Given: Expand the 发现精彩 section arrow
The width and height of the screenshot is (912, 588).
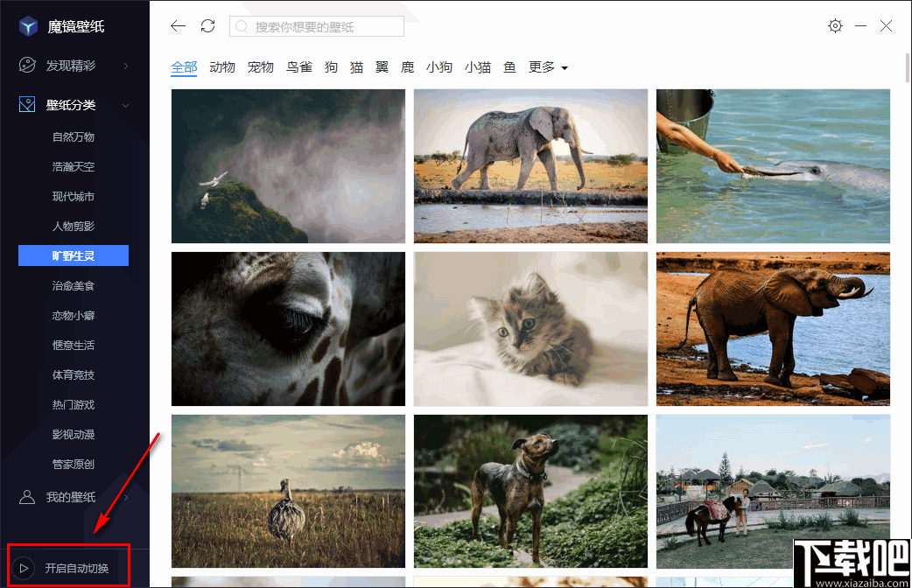Looking at the screenshot, I should tap(126, 66).
